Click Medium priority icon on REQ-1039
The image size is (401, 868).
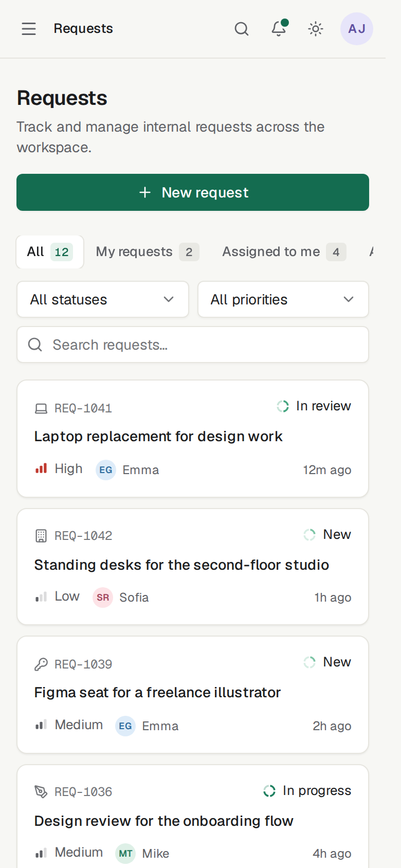pos(41,725)
